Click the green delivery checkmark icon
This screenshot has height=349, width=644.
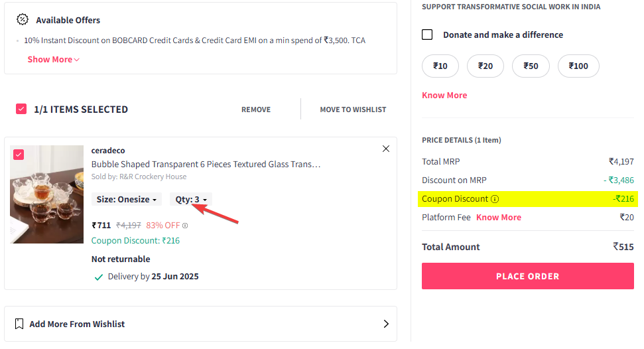(99, 277)
